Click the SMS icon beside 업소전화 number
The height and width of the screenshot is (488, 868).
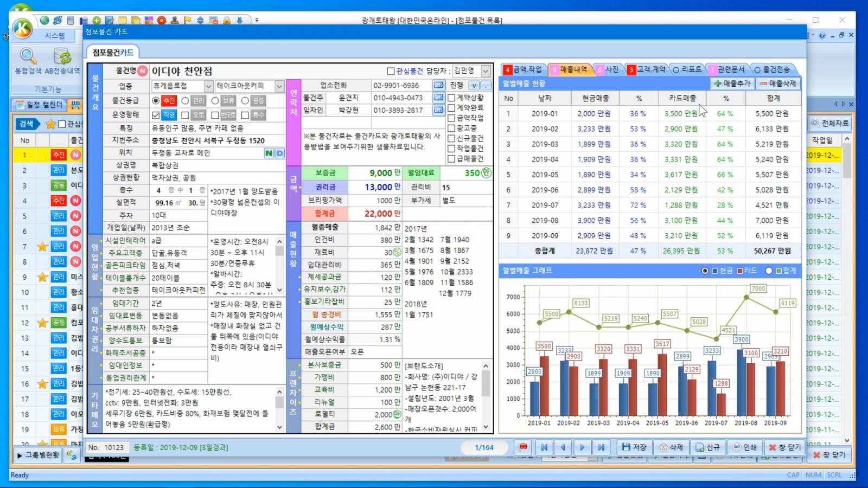(438, 85)
